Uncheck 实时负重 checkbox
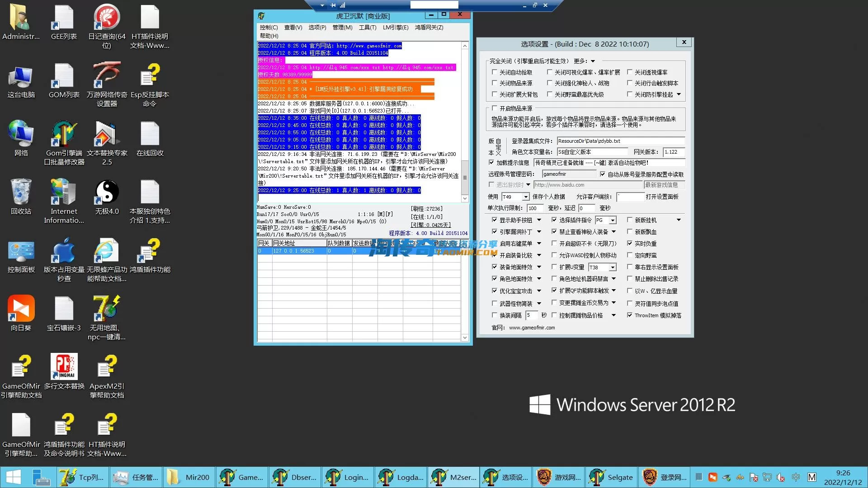Screen dimensions: 868x488 tap(629, 244)
